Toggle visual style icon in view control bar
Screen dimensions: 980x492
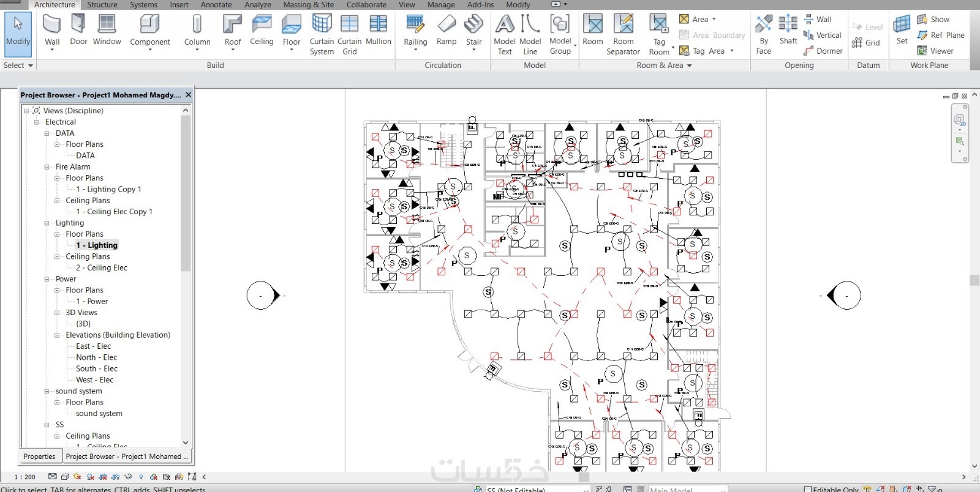click(64, 477)
